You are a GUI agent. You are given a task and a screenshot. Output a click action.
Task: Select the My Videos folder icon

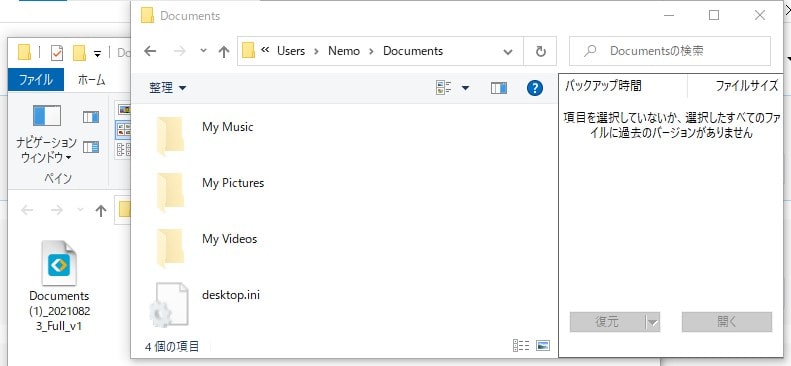pyautogui.click(x=170, y=248)
